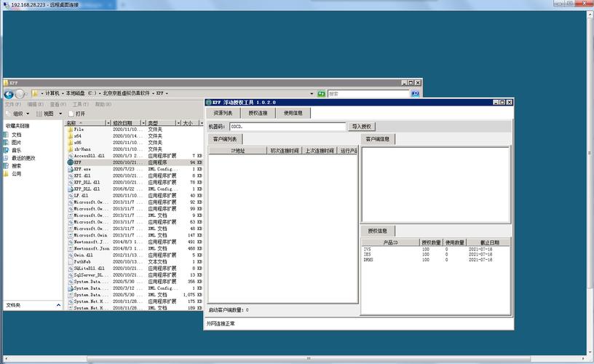594x364 pixels.
Task: Click the 客户端信息 tab button
Action: (x=378, y=139)
